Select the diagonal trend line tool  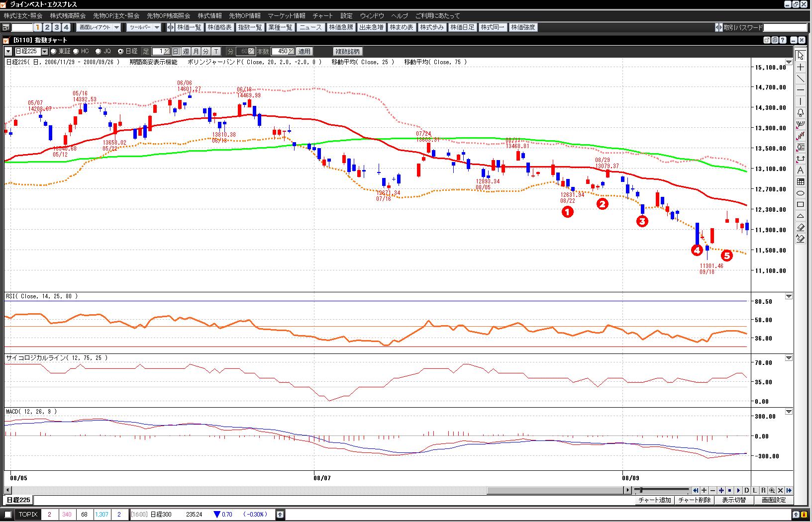tap(801, 79)
